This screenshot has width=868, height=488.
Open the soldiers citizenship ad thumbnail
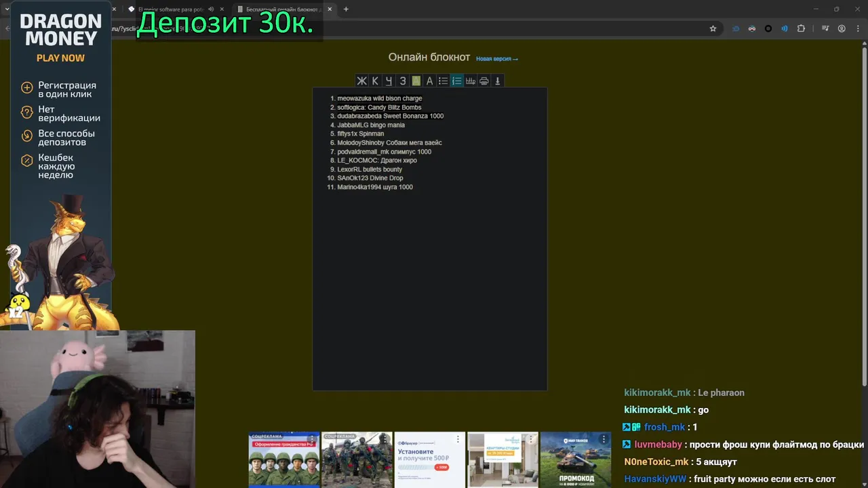point(283,460)
